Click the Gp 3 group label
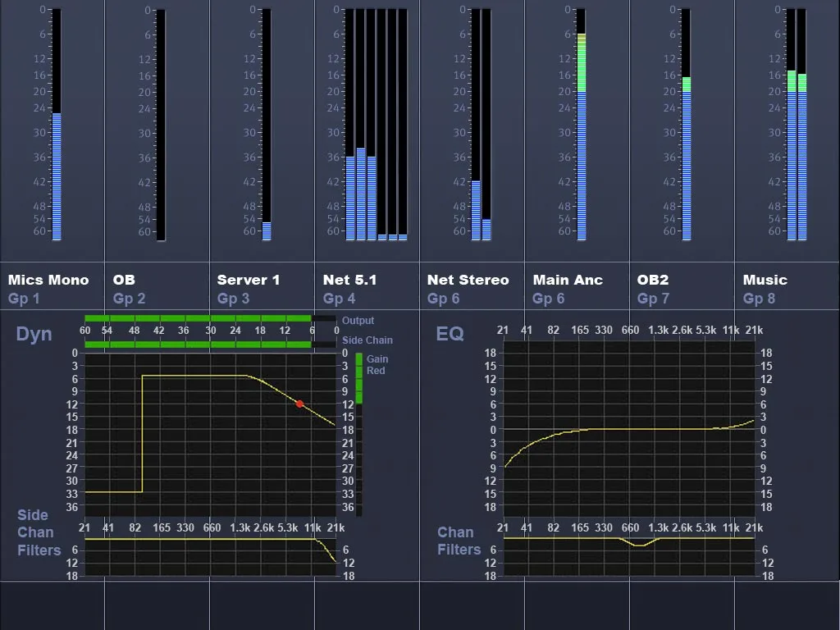The width and height of the screenshot is (840, 630). (x=233, y=299)
